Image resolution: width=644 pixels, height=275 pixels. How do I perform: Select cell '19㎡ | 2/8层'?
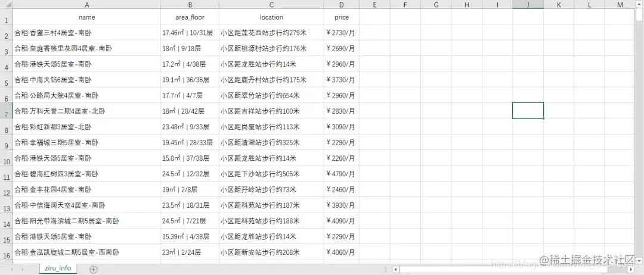pos(190,190)
